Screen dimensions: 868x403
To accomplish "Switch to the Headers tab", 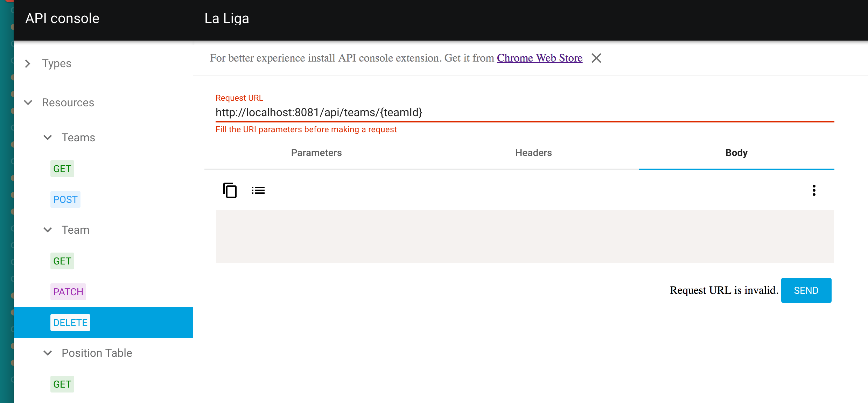I will (x=533, y=153).
